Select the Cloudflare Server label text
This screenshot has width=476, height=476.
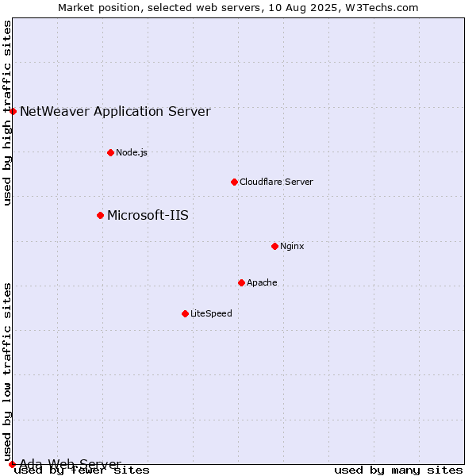(276, 182)
